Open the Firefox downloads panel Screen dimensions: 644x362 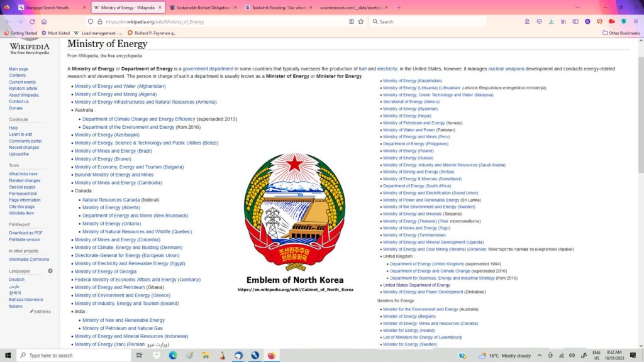click(x=551, y=21)
